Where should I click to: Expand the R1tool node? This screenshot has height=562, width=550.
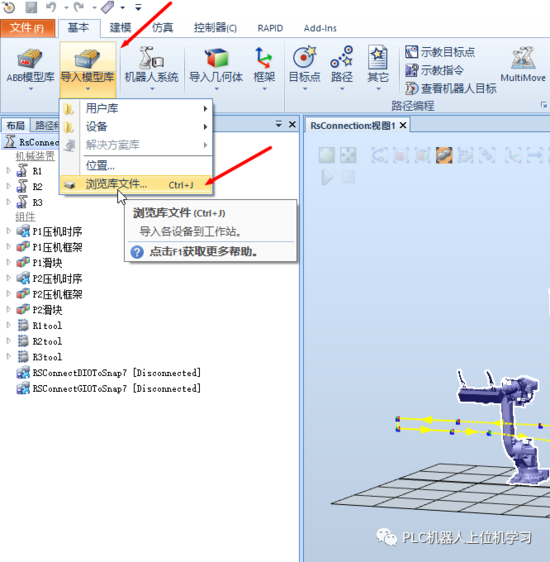9,325
